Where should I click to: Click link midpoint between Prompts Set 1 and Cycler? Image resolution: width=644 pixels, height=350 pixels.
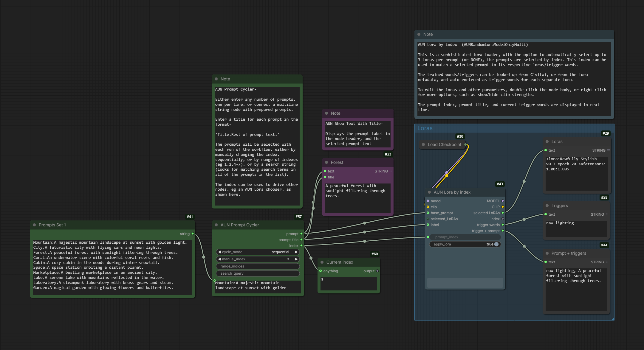coord(204,257)
